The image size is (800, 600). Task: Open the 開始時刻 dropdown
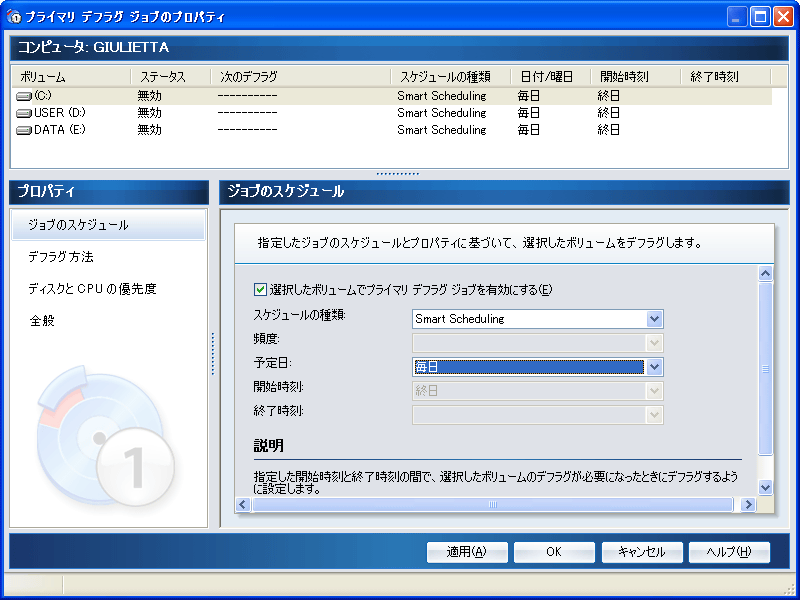click(654, 391)
